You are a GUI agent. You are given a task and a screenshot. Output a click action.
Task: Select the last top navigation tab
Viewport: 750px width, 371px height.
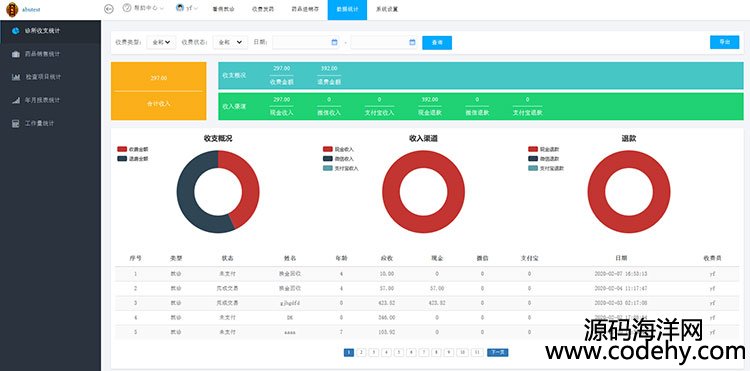387,10
